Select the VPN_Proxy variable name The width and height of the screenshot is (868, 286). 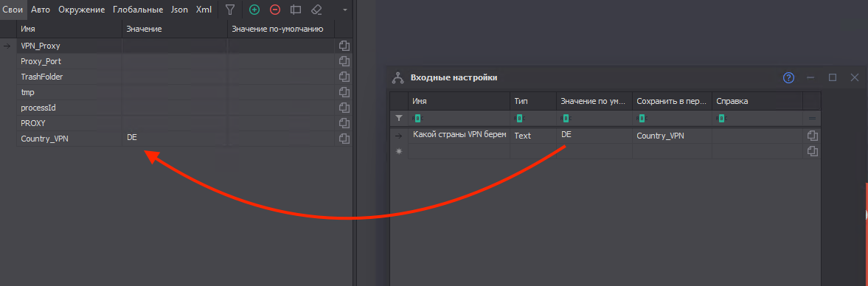[x=41, y=46]
